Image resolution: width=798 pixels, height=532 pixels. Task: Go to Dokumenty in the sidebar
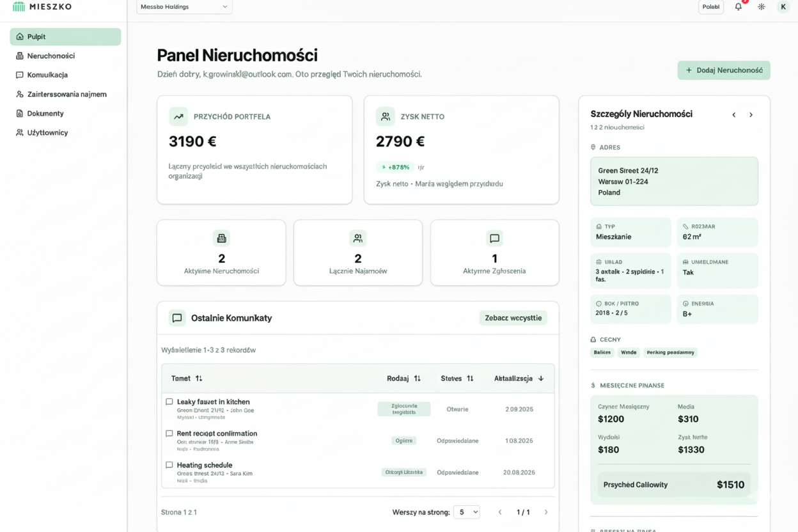click(x=45, y=113)
